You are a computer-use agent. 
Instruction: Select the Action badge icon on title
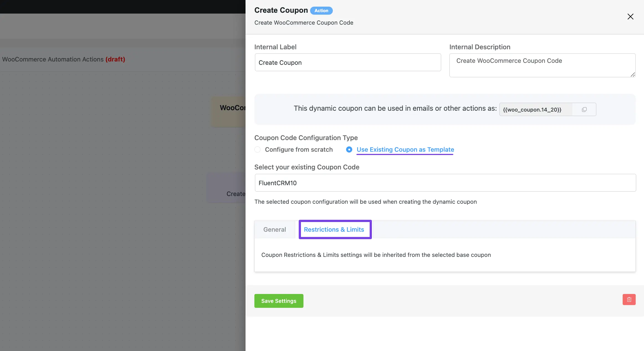pos(321,10)
